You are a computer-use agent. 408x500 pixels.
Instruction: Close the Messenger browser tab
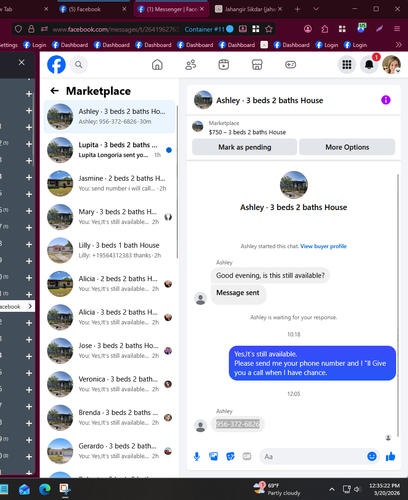click(x=202, y=9)
